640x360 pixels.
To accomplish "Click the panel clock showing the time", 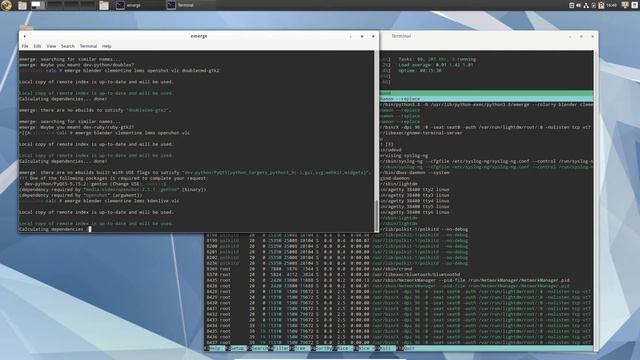I will coord(611,5).
